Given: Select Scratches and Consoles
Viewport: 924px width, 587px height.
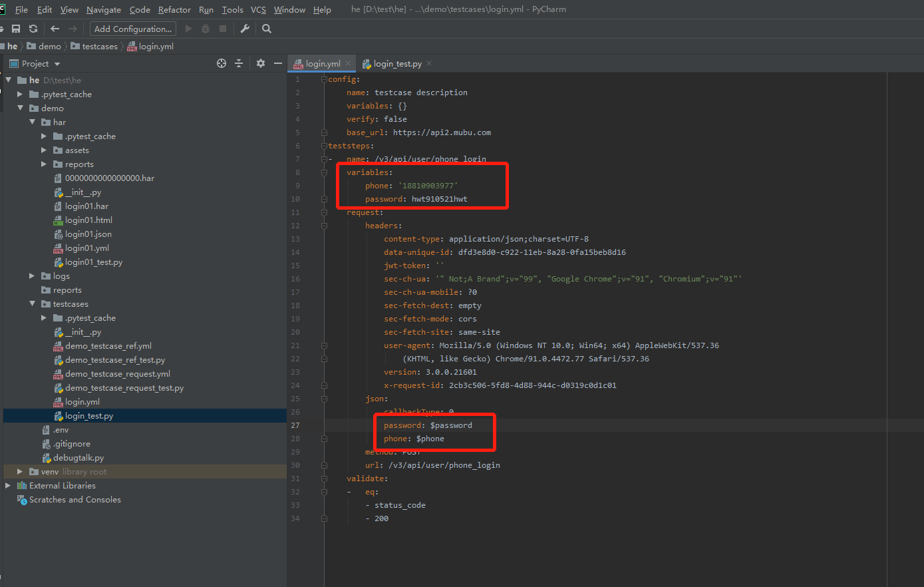Looking at the screenshot, I should coord(75,500).
